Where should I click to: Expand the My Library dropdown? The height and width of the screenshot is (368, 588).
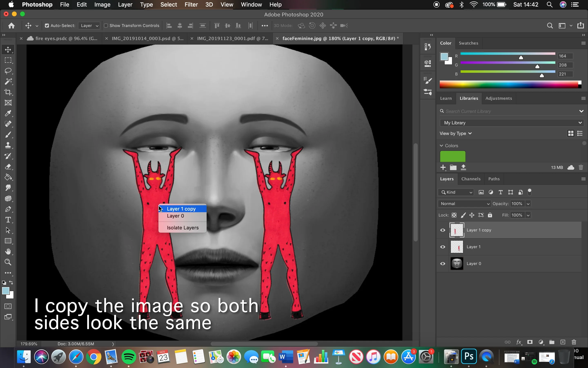click(x=512, y=123)
